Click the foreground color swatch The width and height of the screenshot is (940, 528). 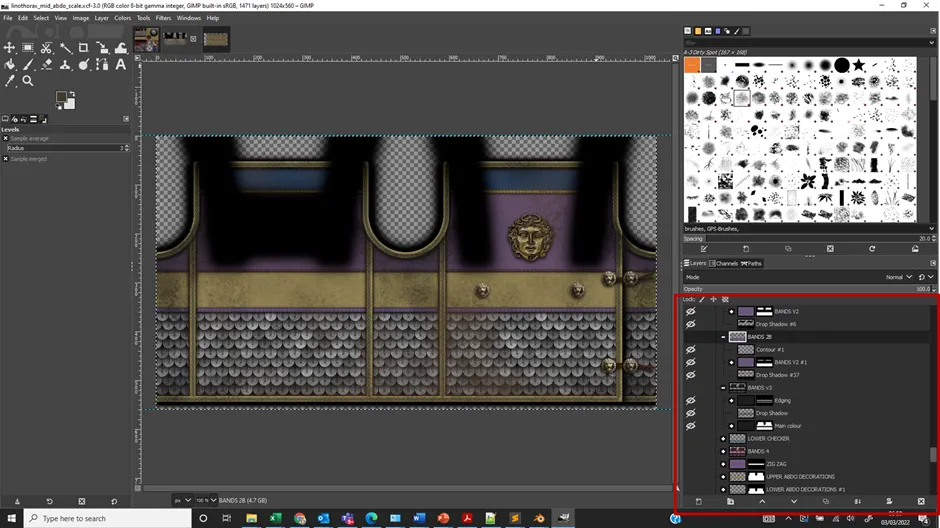coord(61,97)
